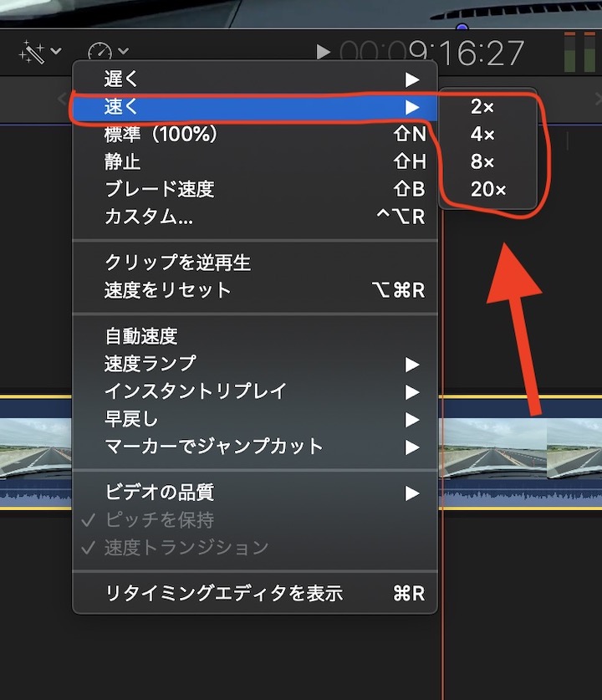602x700 pixels.
Task: Select クリップを逆再生 reverse clip
Action: click(255, 263)
